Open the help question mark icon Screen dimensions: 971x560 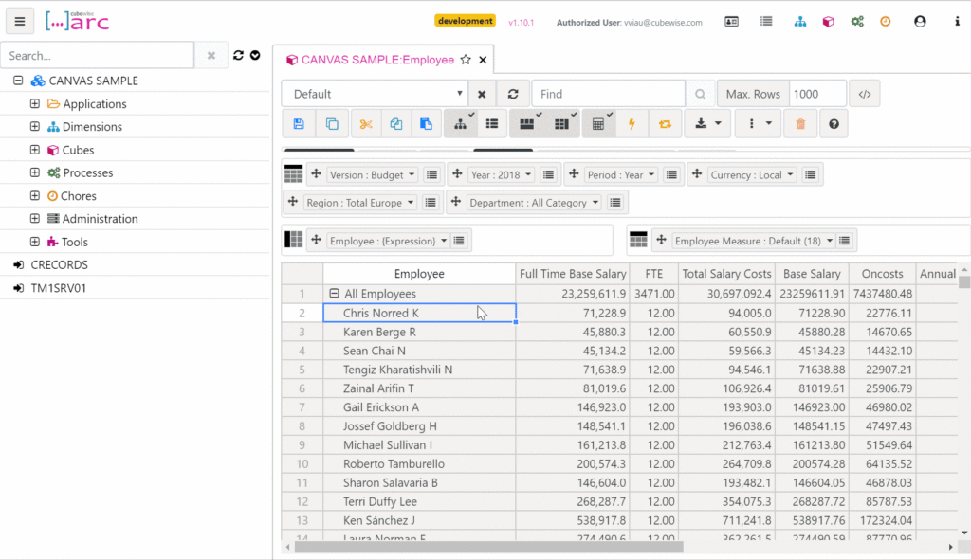(834, 124)
